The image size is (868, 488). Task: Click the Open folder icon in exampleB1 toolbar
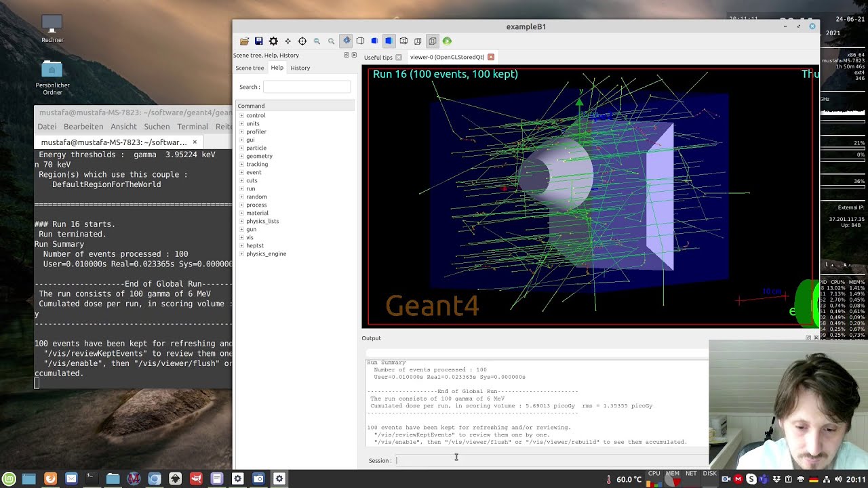pos(244,41)
